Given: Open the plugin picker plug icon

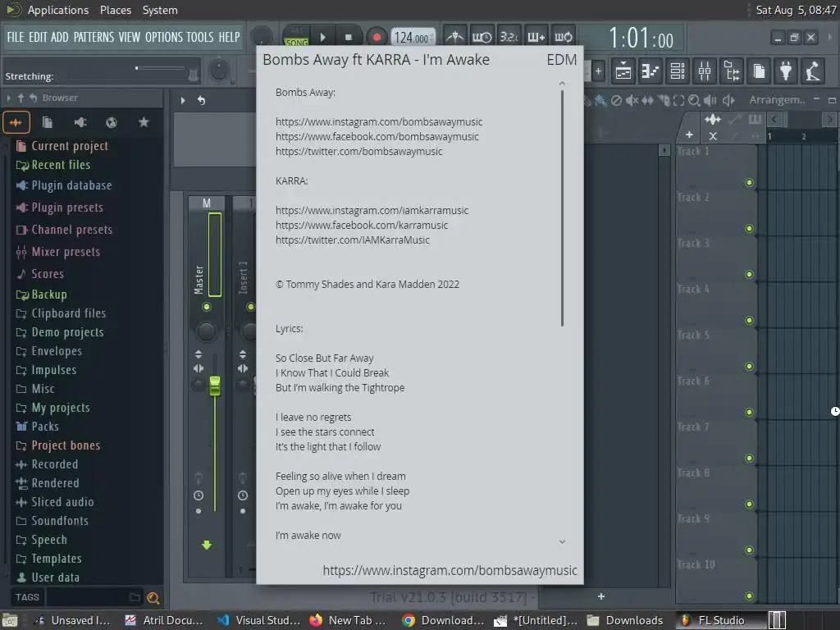Looking at the screenshot, I should pyautogui.click(x=786, y=71).
